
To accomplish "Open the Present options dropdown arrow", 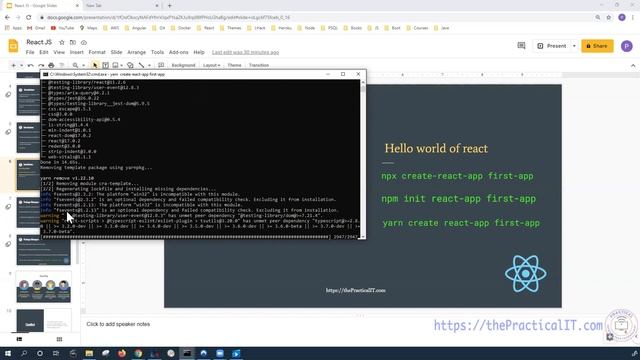I will [574, 46].
